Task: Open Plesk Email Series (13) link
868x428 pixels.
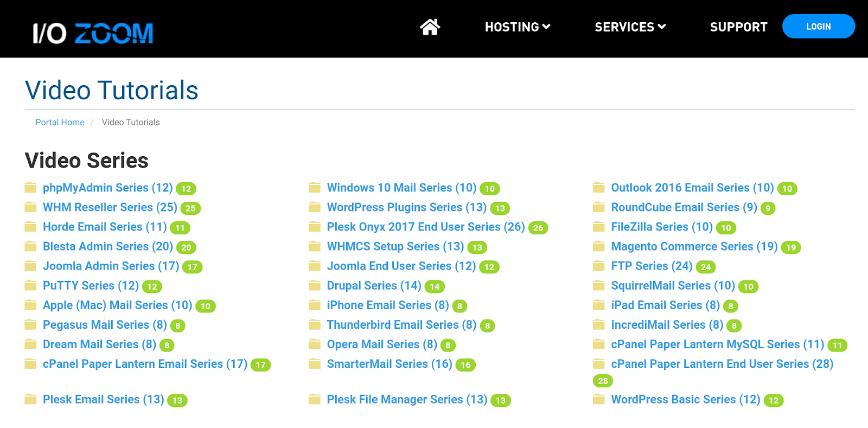Action: 103,399
